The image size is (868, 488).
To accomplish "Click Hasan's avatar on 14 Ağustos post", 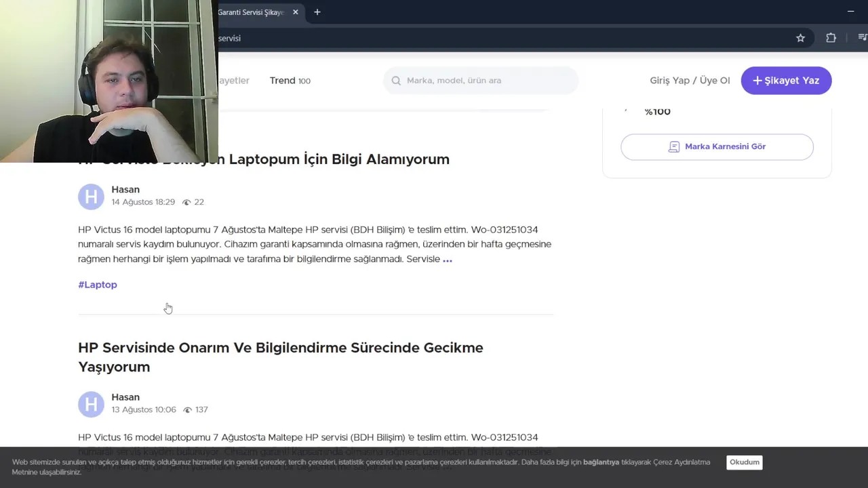I will [x=91, y=197].
